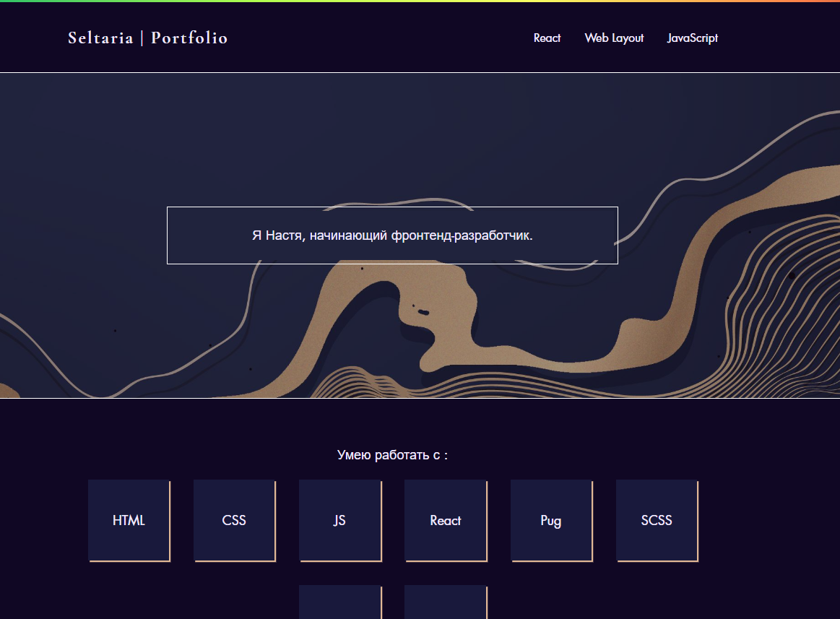Select the HTML skill card

pyautogui.click(x=129, y=519)
